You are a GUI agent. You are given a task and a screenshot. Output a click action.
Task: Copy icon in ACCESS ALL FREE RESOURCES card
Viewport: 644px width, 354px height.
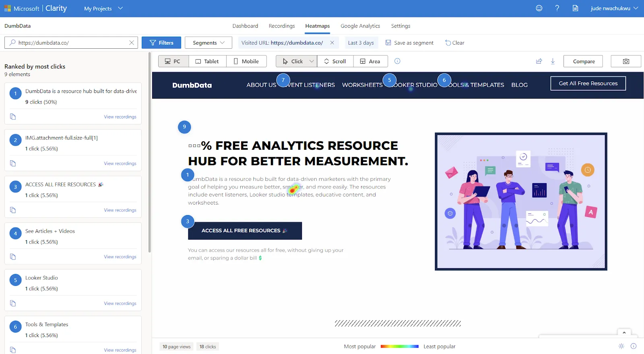click(13, 210)
